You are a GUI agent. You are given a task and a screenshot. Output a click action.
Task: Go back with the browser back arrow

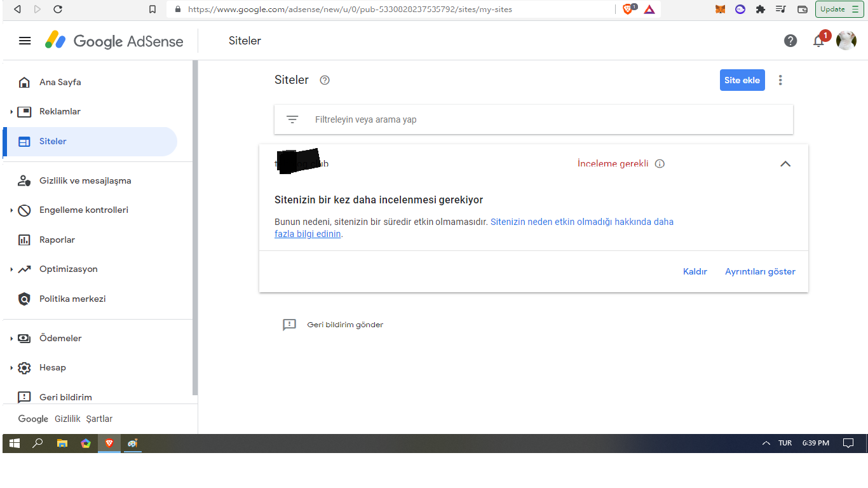tap(17, 10)
